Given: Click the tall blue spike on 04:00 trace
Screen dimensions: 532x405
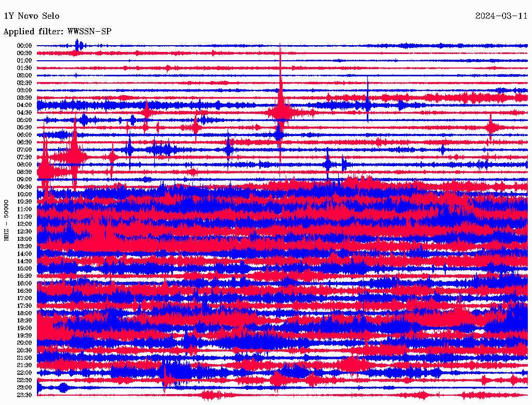Looking at the screenshot, I should [368, 100].
